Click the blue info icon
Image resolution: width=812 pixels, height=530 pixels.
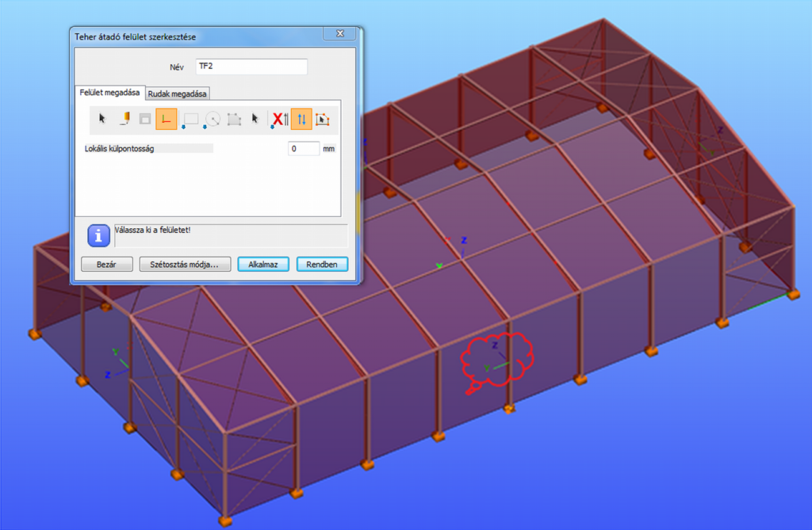[x=98, y=235]
